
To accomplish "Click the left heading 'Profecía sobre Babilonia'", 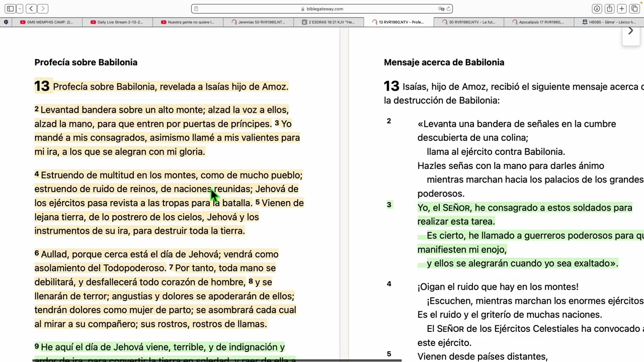I will click(x=86, y=62).
